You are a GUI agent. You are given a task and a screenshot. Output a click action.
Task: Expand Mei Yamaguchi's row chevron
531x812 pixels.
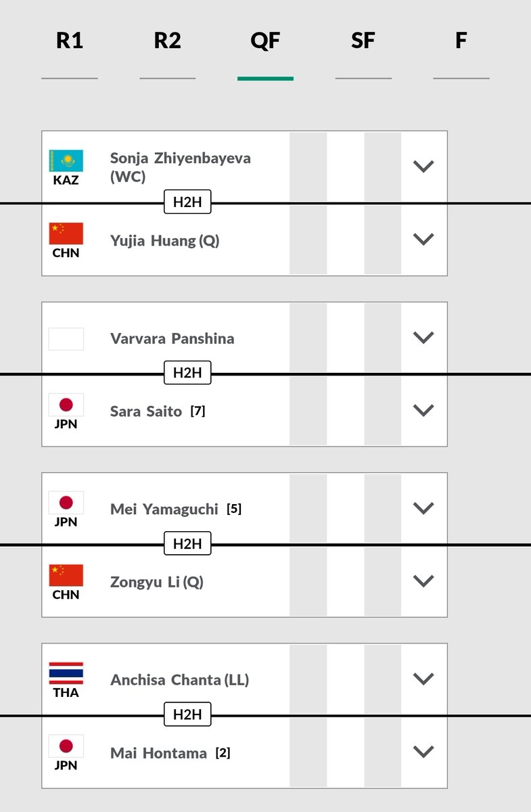pyautogui.click(x=423, y=508)
